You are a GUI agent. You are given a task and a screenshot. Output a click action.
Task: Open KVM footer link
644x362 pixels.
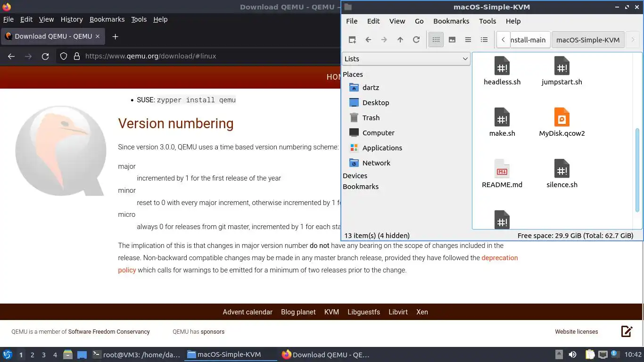(331, 312)
